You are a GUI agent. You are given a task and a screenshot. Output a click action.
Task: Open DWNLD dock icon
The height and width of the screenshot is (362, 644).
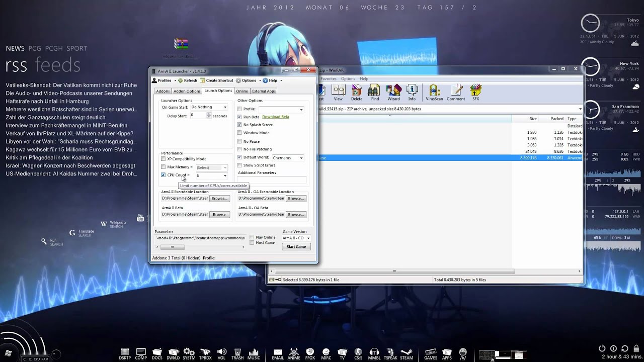174,354
